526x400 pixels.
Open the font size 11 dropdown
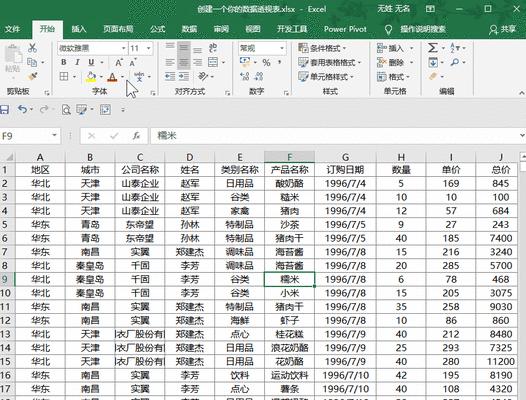point(148,48)
